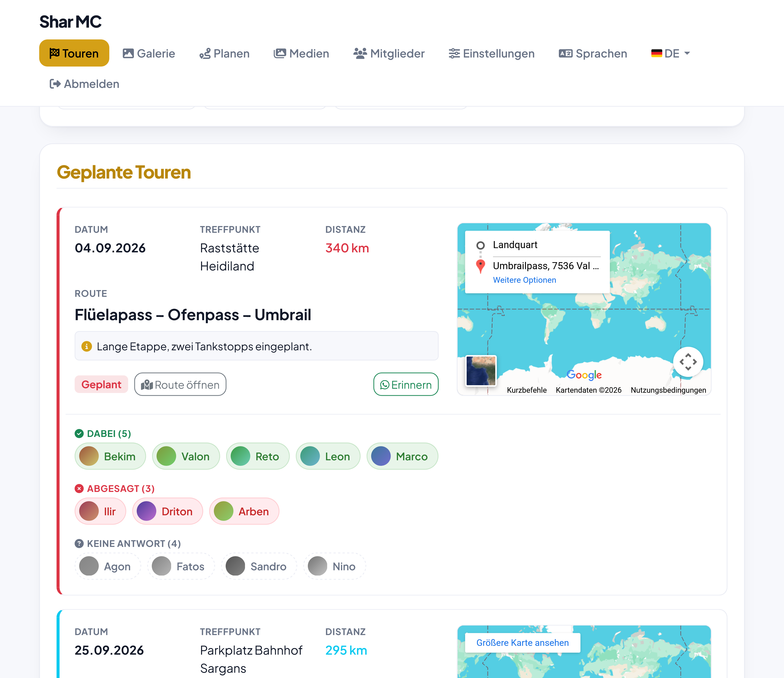This screenshot has width=784, height=678.
Task: Click the Landquart start point on map
Action: [515, 245]
